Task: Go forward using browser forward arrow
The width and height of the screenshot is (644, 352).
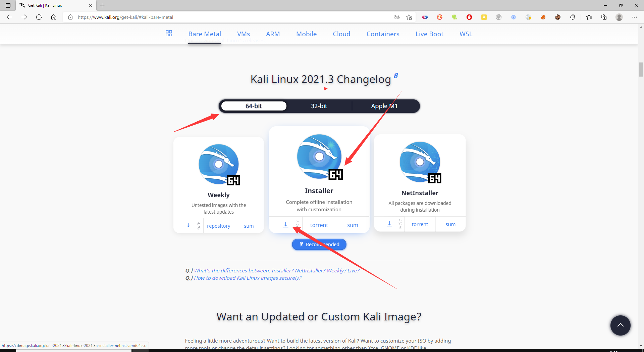Action: [x=24, y=17]
